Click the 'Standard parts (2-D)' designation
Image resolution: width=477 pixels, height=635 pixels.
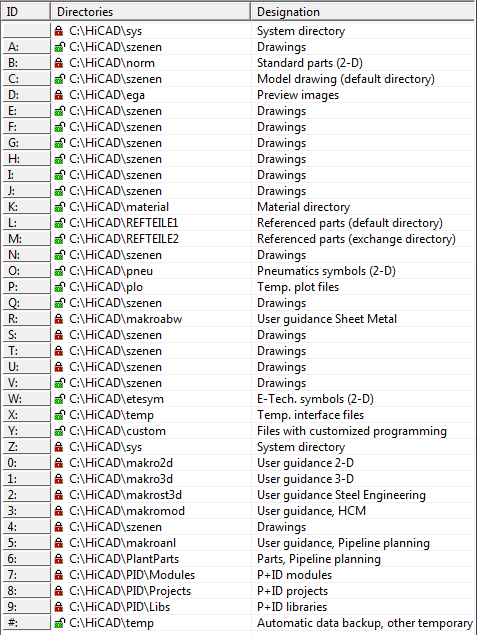point(310,63)
